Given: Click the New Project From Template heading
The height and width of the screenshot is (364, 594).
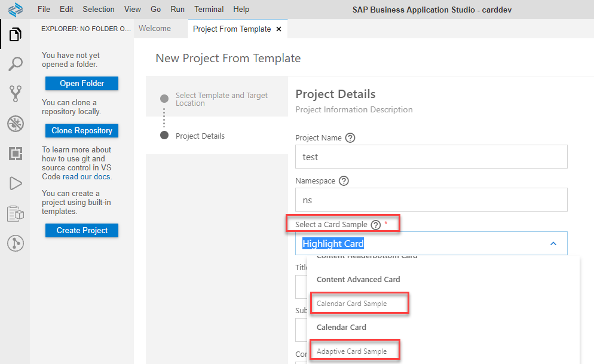Looking at the screenshot, I should pos(228,59).
